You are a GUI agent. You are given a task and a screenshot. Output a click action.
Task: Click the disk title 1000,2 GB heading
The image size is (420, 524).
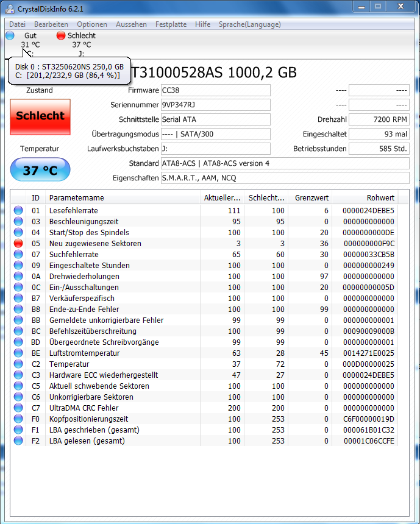coord(214,73)
